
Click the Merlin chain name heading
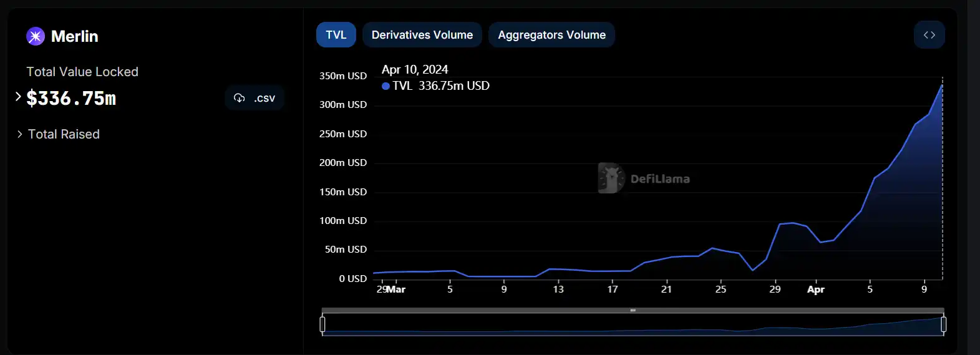pos(74,36)
